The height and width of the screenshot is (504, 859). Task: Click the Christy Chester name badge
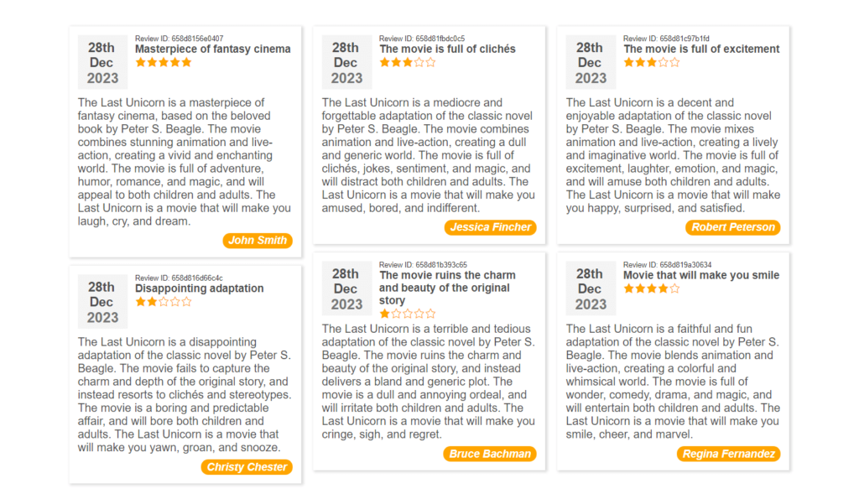[x=247, y=467]
